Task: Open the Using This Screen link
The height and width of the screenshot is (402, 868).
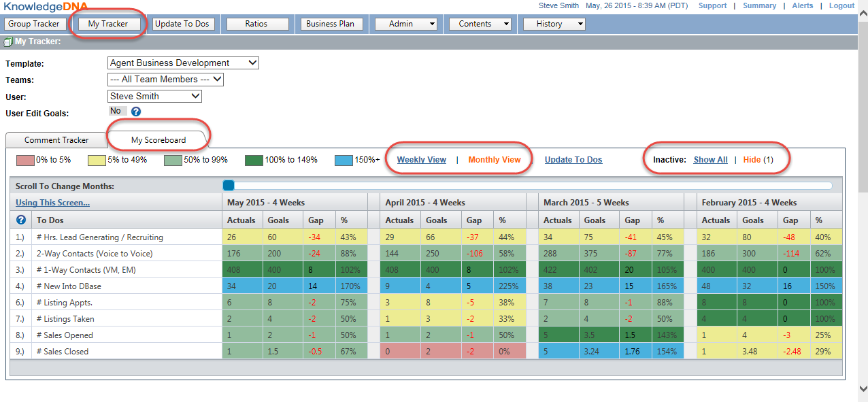Action: (x=52, y=203)
